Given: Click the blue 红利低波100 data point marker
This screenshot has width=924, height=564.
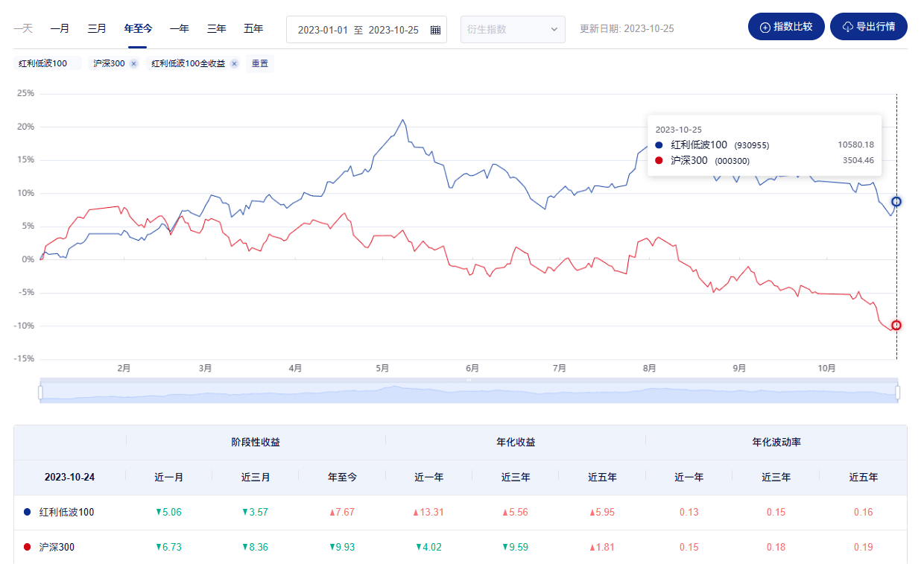Looking at the screenshot, I should click(x=896, y=202).
